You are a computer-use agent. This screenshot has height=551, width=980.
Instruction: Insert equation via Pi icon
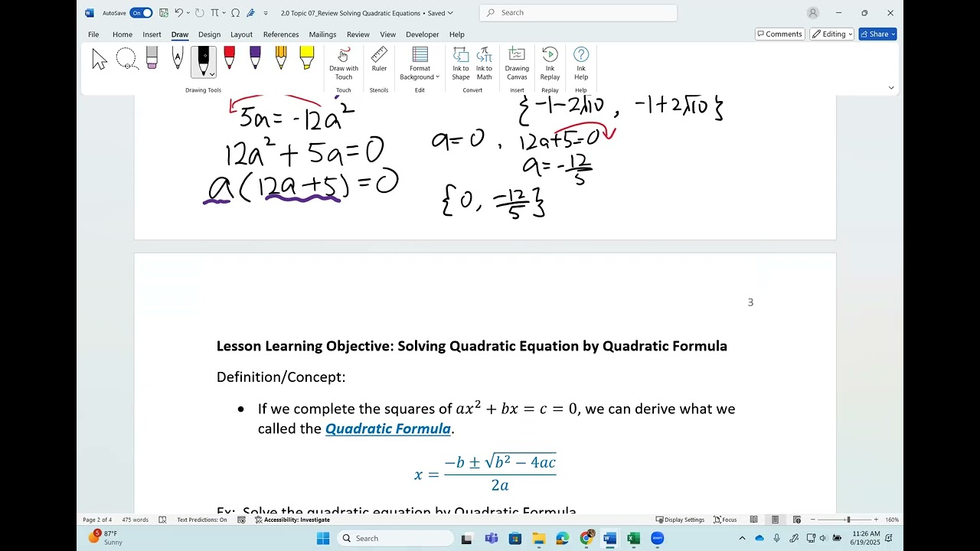coord(214,13)
